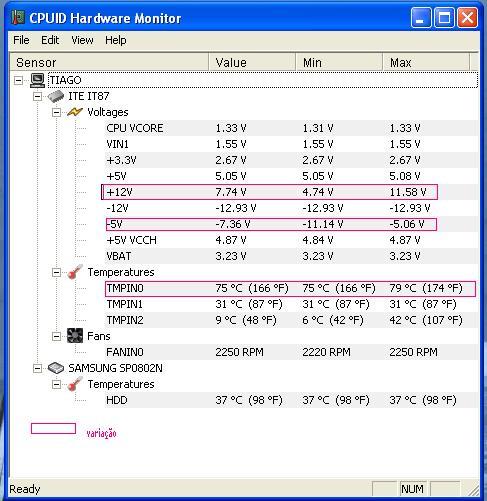Click the SAMSUNG SP0802N hard drive icon

click(x=56, y=368)
